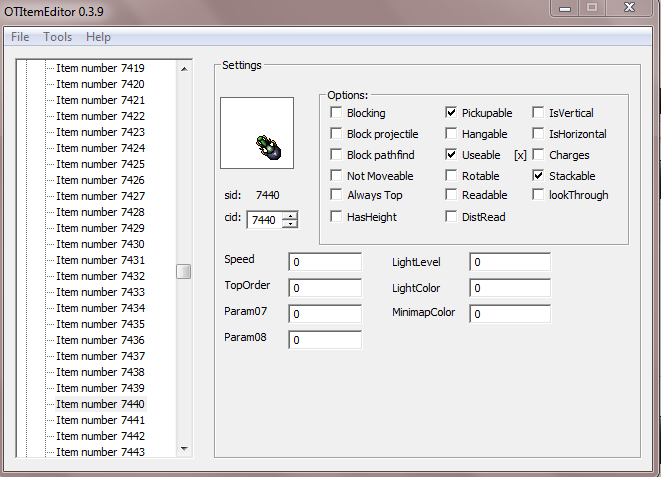This screenshot has width=661, height=477.
Task: Click the MinimapColor value field
Action: pyautogui.click(x=509, y=314)
